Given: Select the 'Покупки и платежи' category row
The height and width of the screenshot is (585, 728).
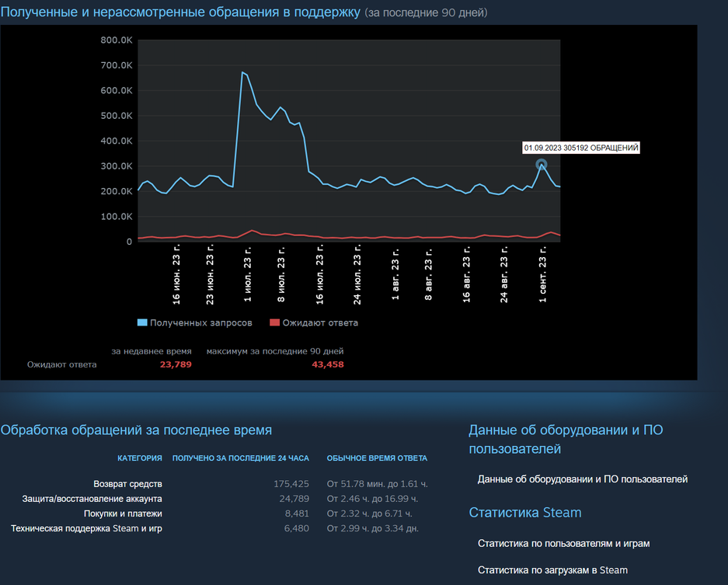Looking at the screenshot, I should 123,514.
